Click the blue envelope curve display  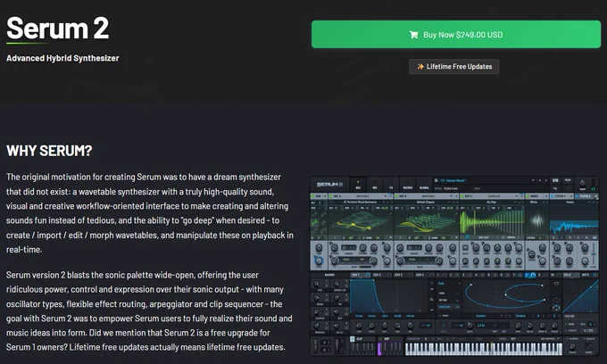(388, 296)
